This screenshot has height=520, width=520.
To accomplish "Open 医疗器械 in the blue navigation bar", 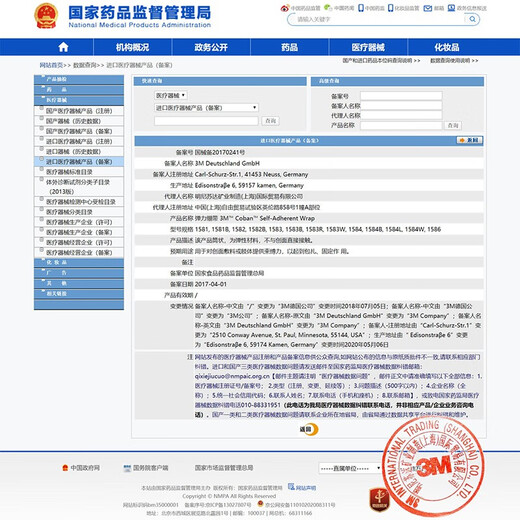I will [x=368, y=47].
